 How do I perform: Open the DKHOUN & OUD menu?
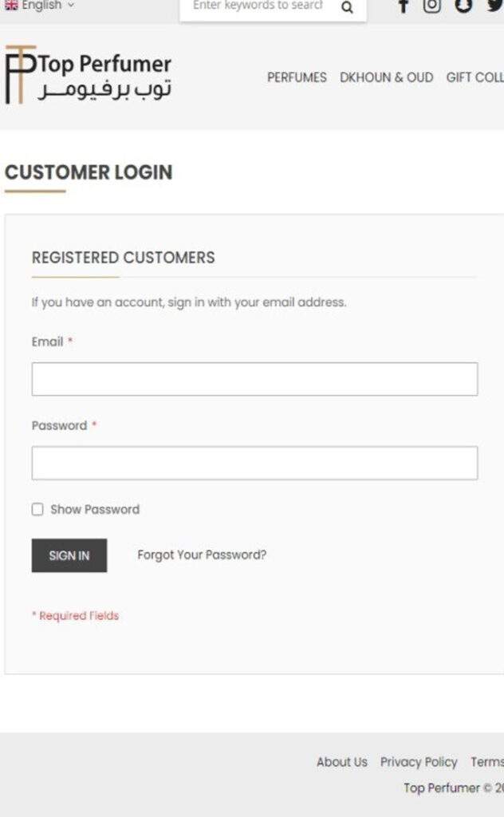point(386,77)
